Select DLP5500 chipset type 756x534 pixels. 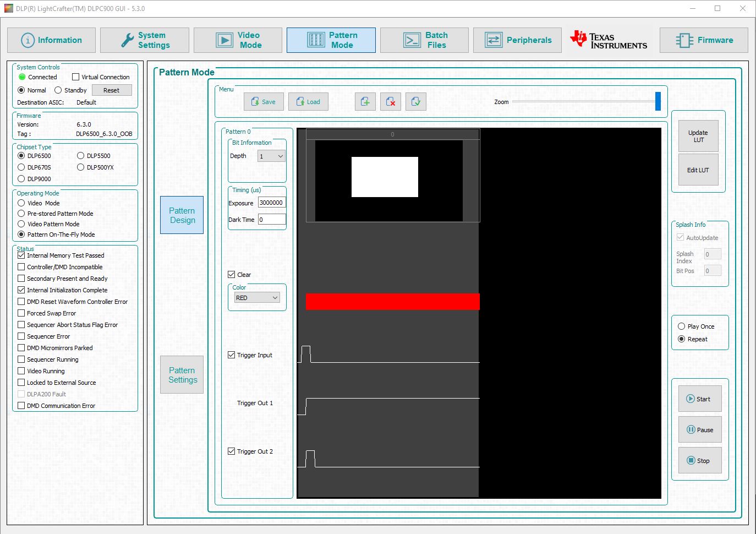pos(80,156)
